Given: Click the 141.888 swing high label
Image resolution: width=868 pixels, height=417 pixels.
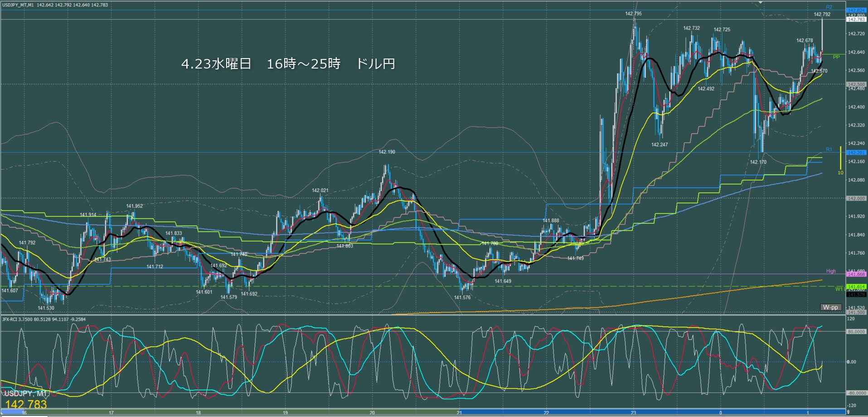Looking at the screenshot, I should pos(551,221).
